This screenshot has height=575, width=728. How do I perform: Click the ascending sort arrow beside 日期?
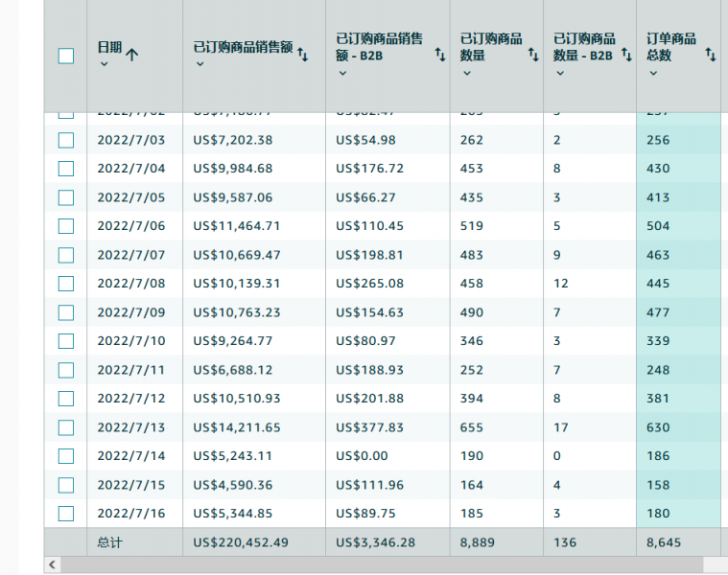pyautogui.click(x=132, y=55)
